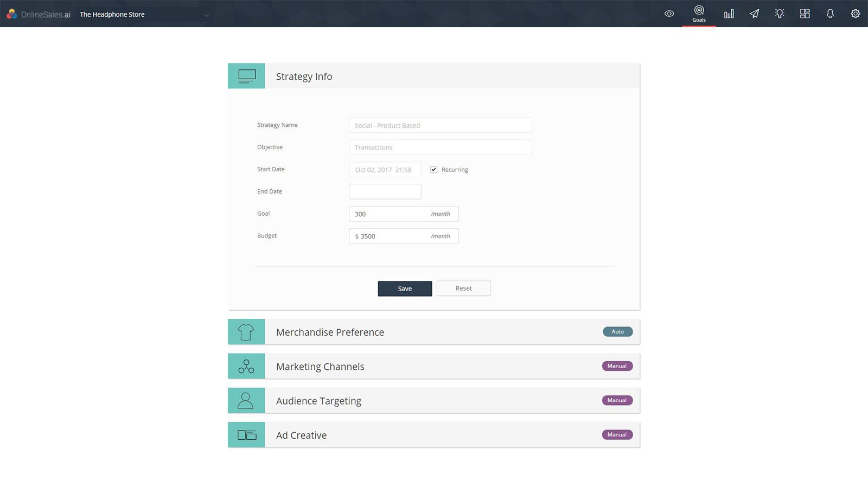Open settings via the gear icon
This screenshot has width=868, height=488.
[856, 14]
